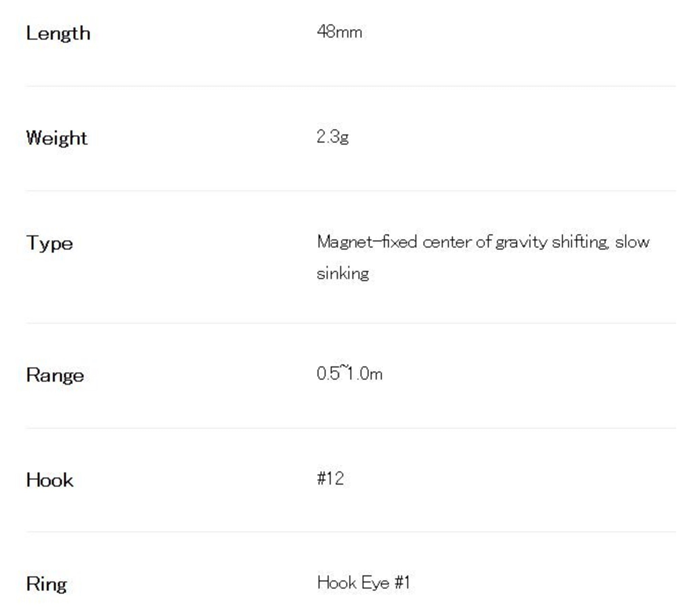Select the 0.5~1.0m range value
The height and width of the screenshot is (616, 677).
coord(349,374)
